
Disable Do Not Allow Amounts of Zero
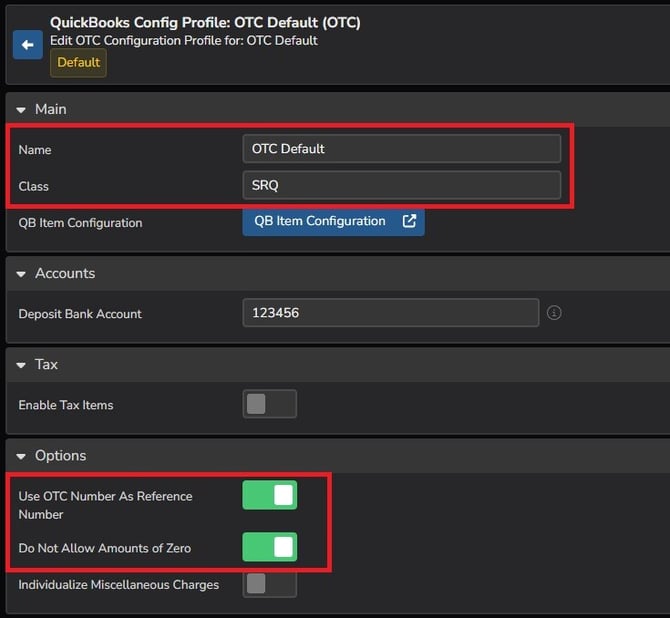coord(269,546)
